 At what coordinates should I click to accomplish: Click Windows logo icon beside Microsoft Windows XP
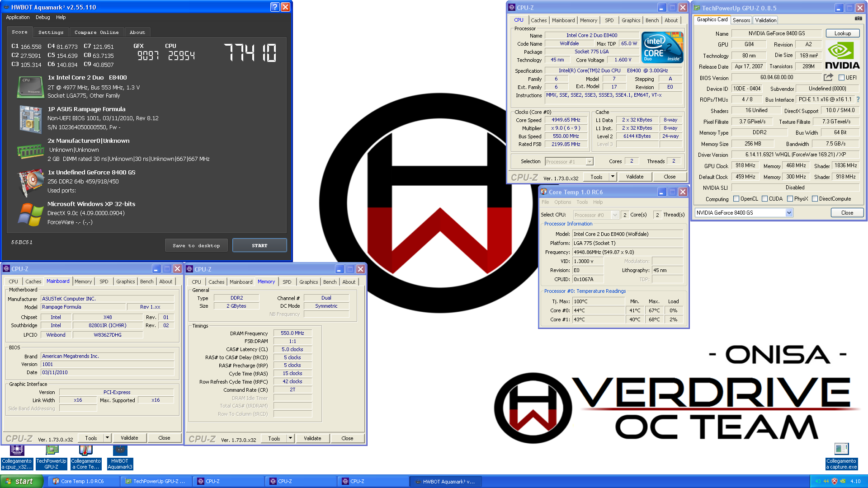(30, 214)
